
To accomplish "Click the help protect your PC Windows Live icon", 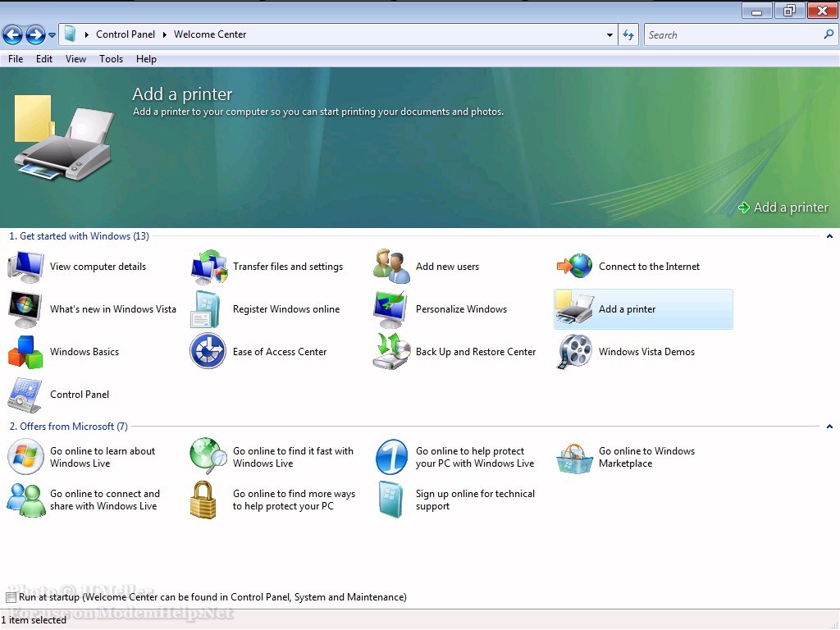I will tap(391, 457).
